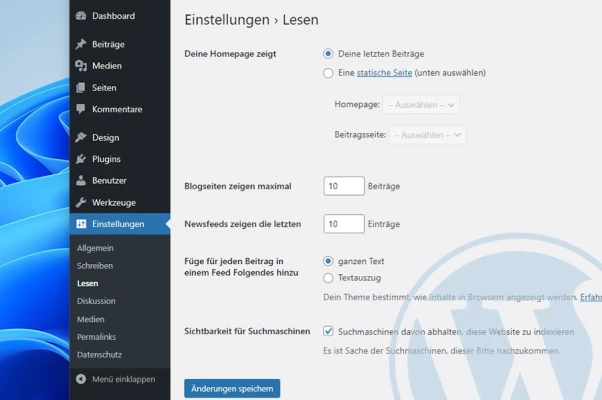Follow the 'Erfahre' link after theme note

[x=591, y=297]
